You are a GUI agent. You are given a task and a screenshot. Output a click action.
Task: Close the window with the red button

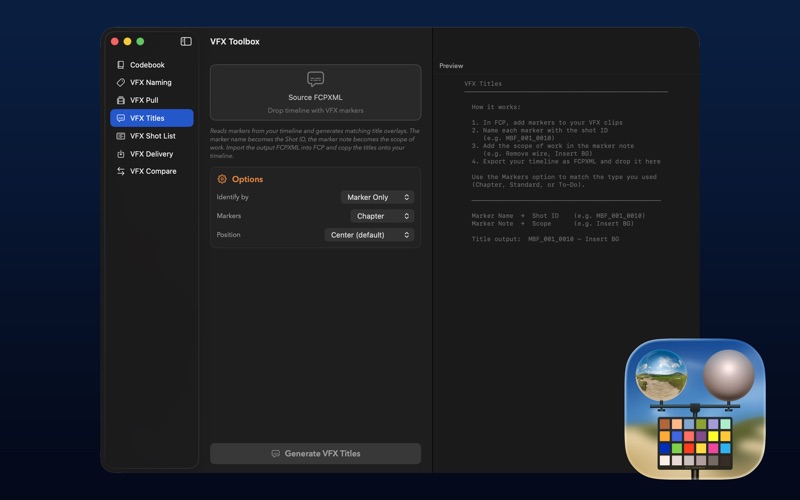[115, 41]
